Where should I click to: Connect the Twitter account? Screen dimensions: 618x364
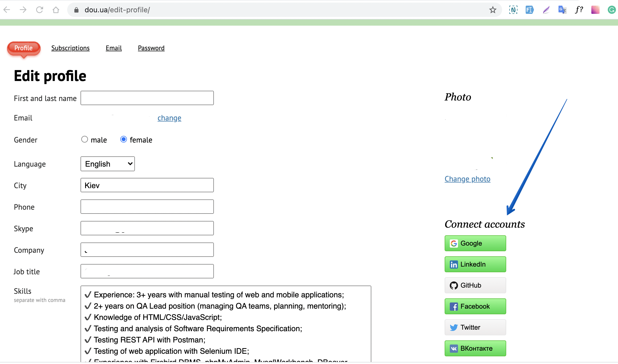475,327
